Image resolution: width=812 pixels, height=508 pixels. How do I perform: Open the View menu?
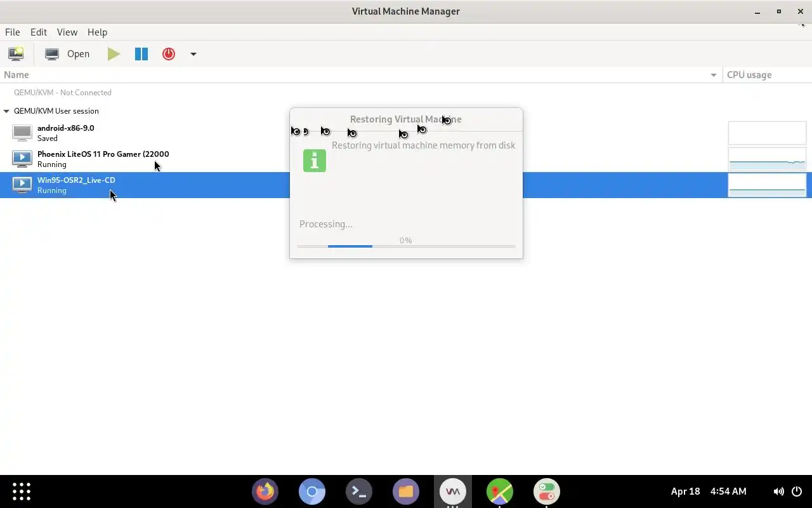point(67,32)
